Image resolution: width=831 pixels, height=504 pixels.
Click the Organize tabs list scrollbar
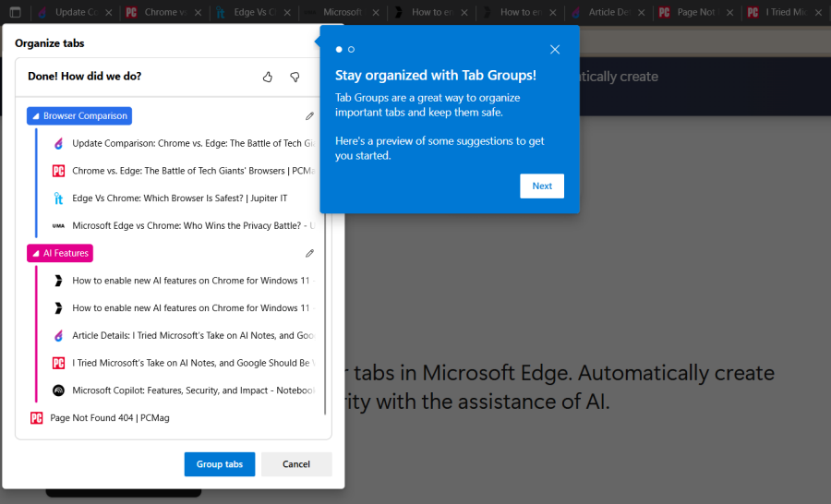click(325, 313)
